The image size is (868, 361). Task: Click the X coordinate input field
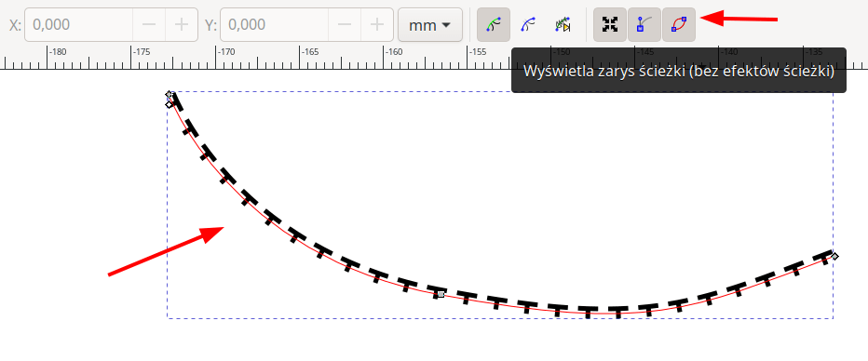(78, 25)
